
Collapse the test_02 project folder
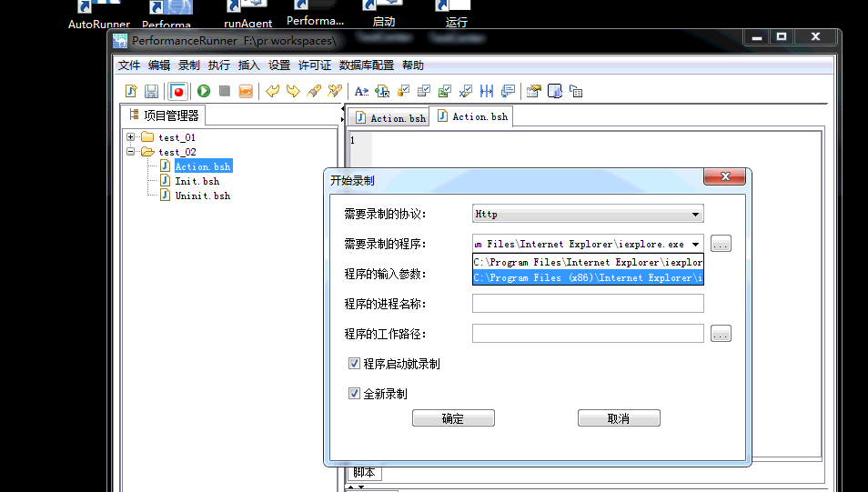(131, 151)
